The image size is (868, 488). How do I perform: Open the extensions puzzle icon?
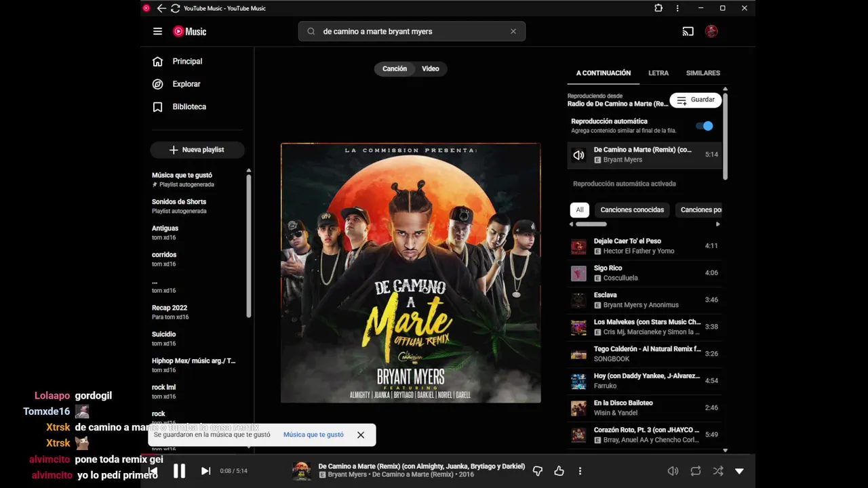click(x=658, y=8)
